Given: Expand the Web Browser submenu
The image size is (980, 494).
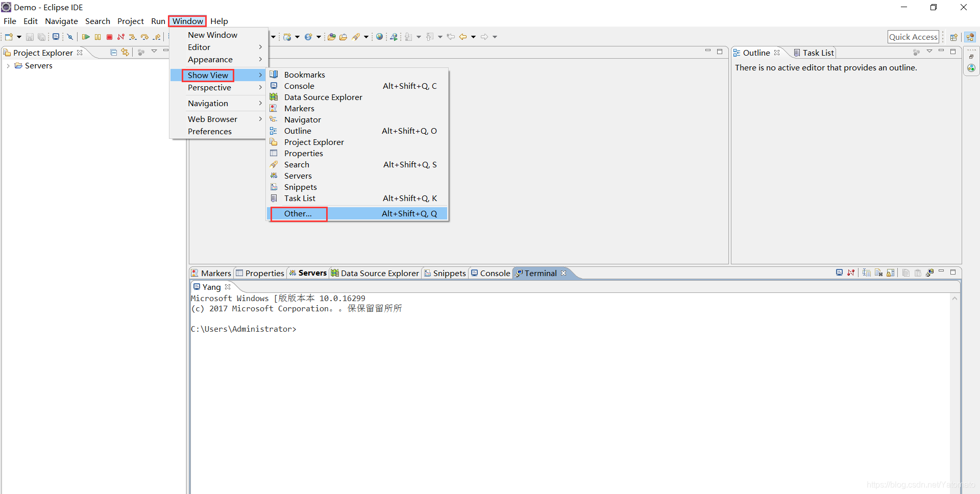Looking at the screenshot, I should pos(218,119).
